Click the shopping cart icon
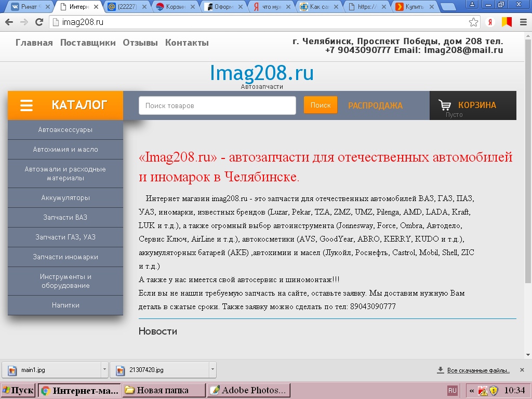The image size is (532, 399). (x=445, y=105)
